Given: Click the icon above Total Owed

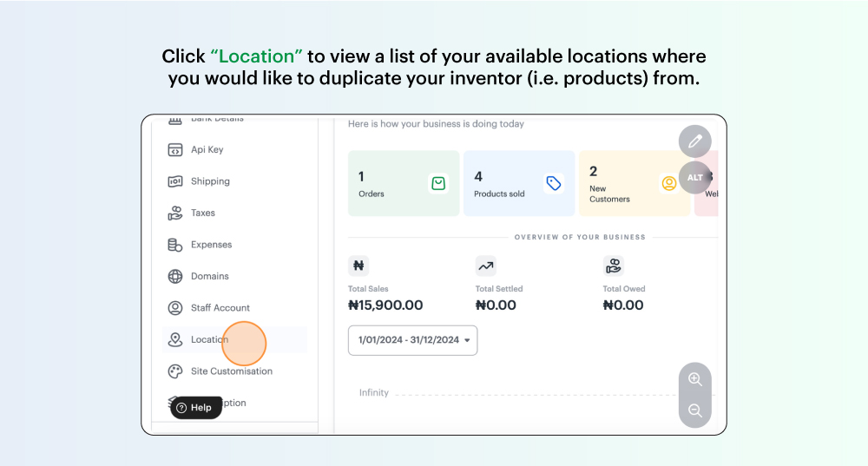Looking at the screenshot, I should 613,266.
